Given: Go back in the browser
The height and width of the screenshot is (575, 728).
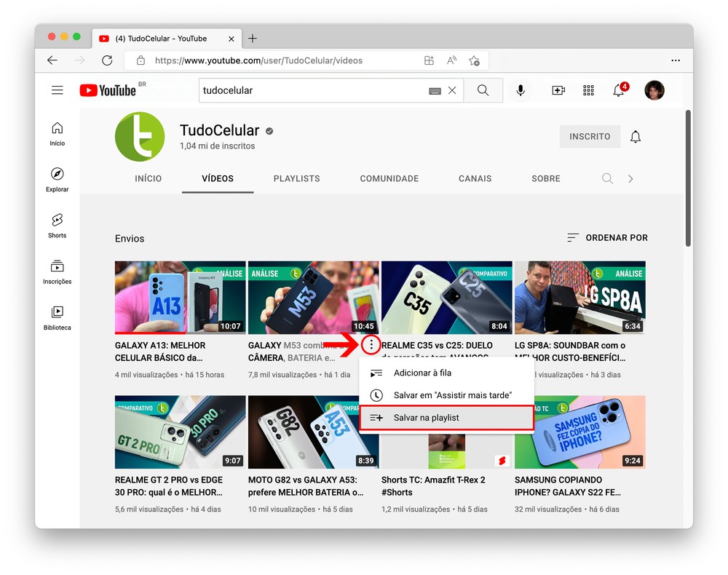Looking at the screenshot, I should tap(52, 60).
